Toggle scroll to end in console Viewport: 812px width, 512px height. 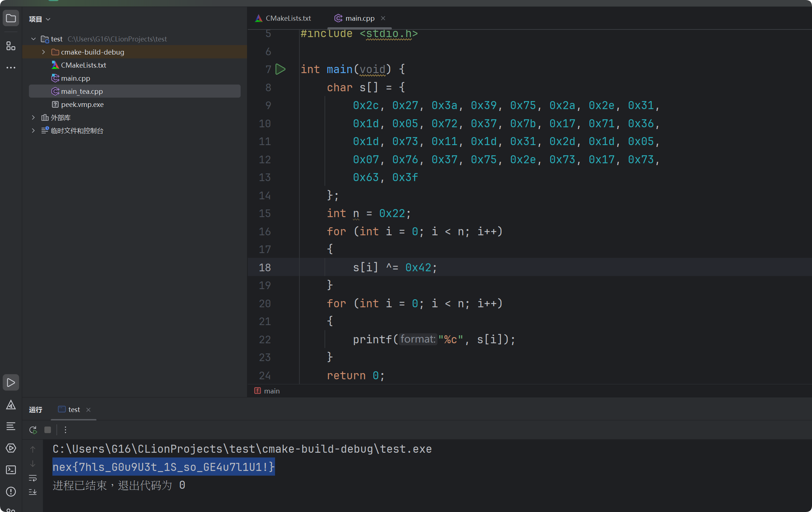coord(33,492)
